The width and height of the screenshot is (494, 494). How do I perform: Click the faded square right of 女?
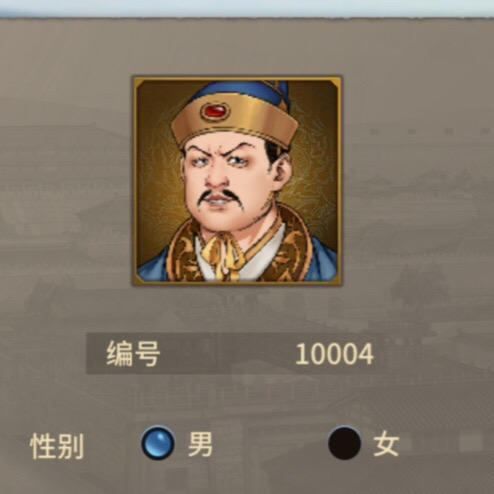(471, 443)
